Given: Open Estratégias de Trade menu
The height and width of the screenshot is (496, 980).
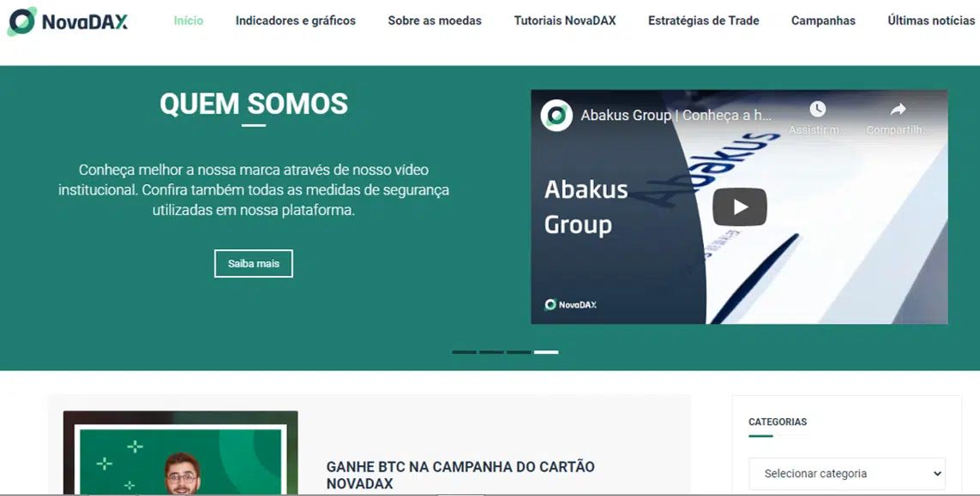Looking at the screenshot, I should (704, 21).
